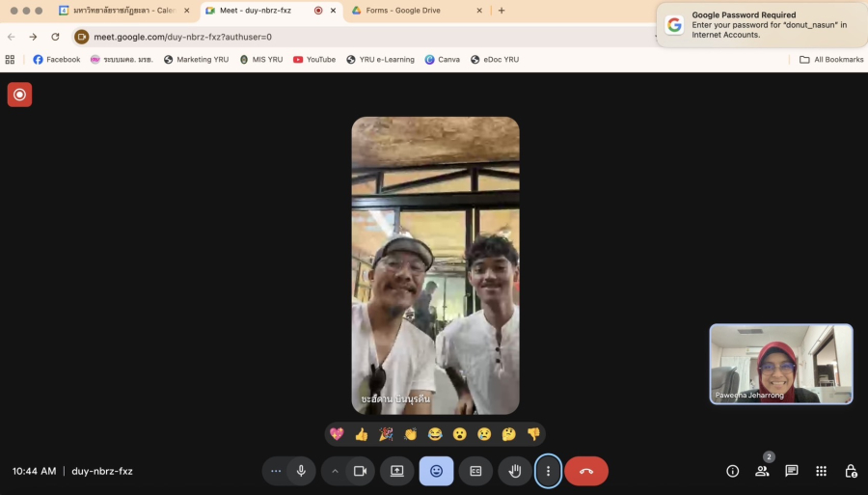Image resolution: width=868 pixels, height=495 pixels.
Task: Open the activities grid icon
Action: [x=821, y=471]
